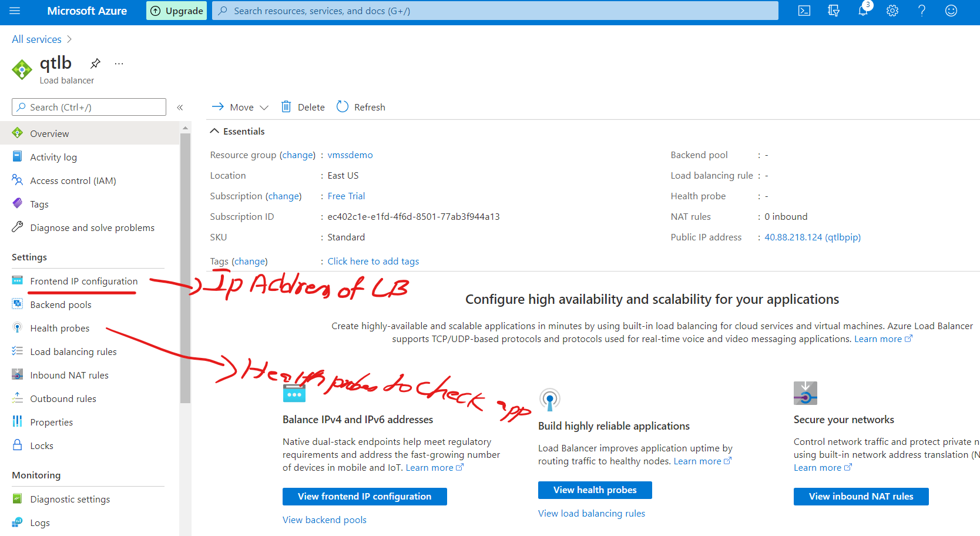The image size is (980, 536).
Task: Open Directory and subscription filter icon
Action: (x=834, y=11)
